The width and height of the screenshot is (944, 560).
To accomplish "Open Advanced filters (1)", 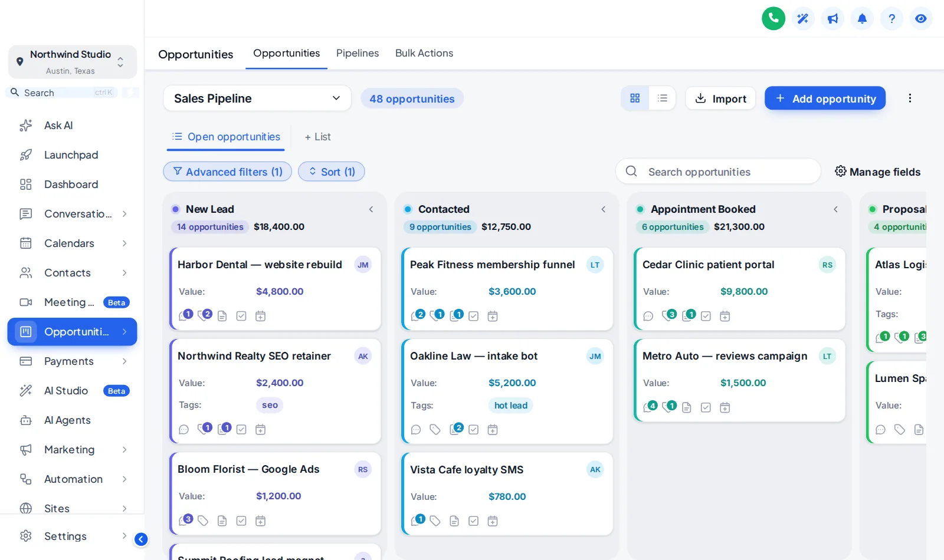I will pyautogui.click(x=227, y=172).
